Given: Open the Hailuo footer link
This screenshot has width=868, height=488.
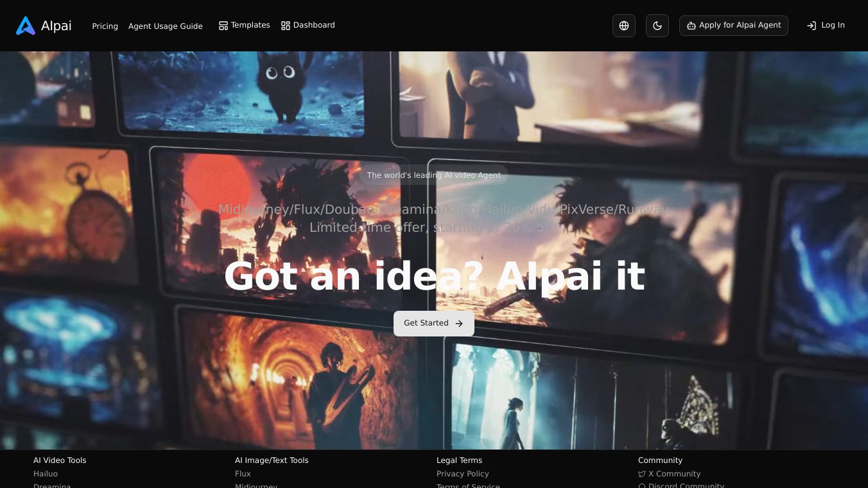Looking at the screenshot, I should point(46,474).
